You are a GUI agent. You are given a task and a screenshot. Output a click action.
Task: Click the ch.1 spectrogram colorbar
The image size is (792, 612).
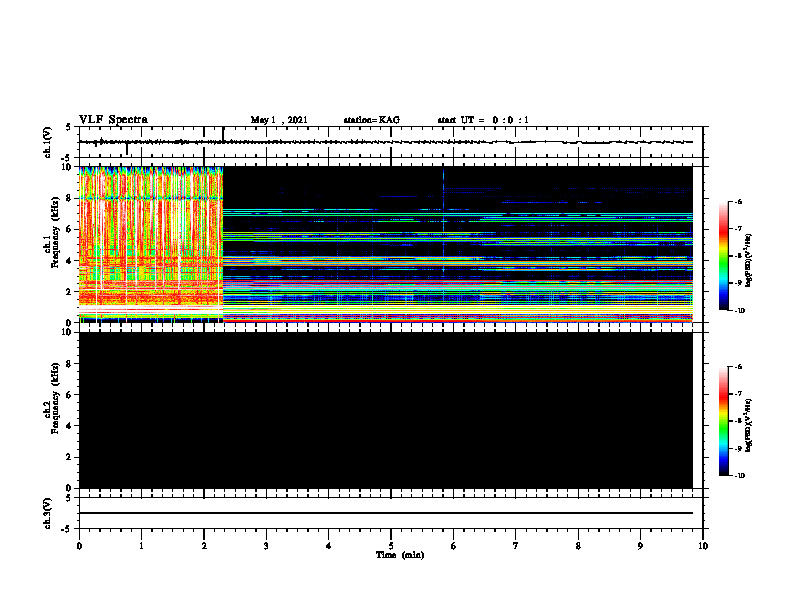point(724,256)
